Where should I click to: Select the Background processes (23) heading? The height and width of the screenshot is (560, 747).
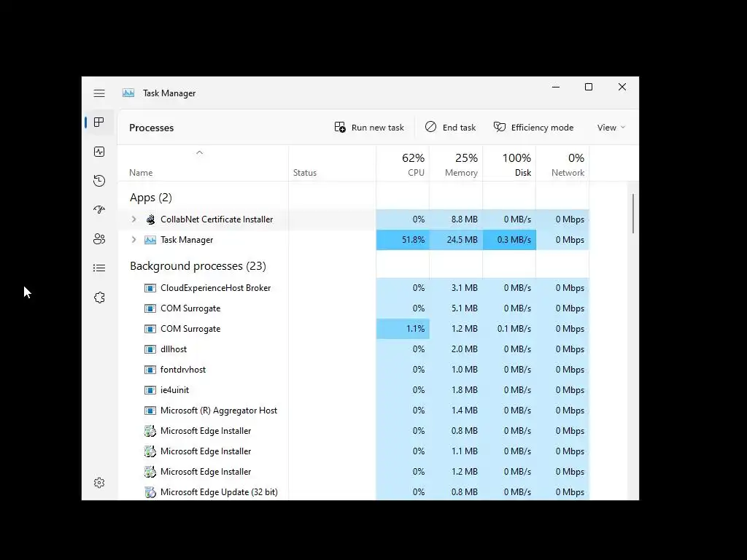tap(198, 266)
